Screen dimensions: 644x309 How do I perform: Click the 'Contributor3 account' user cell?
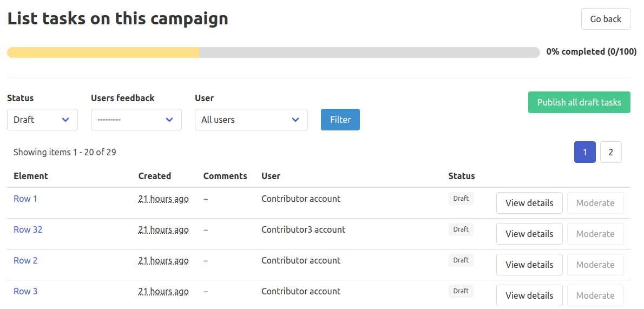pyautogui.click(x=304, y=229)
